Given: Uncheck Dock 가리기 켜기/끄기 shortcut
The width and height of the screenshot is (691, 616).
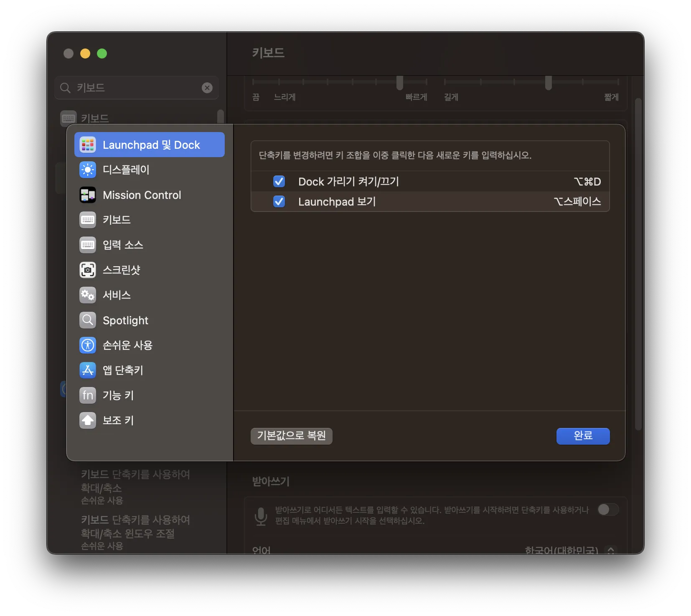Looking at the screenshot, I should pos(279,181).
